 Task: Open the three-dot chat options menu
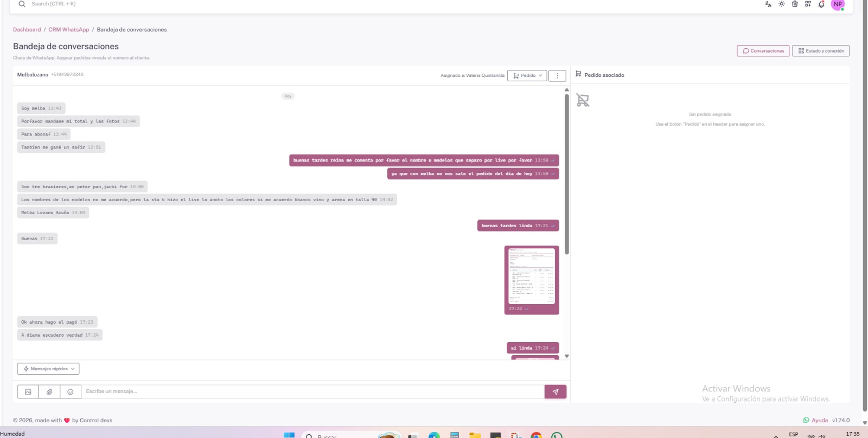point(557,76)
